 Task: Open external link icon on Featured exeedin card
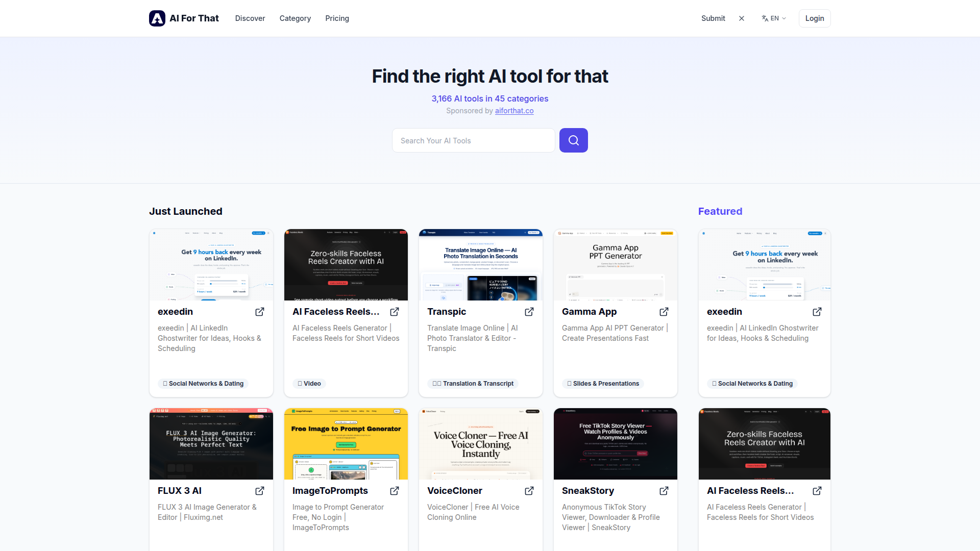click(817, 312)
